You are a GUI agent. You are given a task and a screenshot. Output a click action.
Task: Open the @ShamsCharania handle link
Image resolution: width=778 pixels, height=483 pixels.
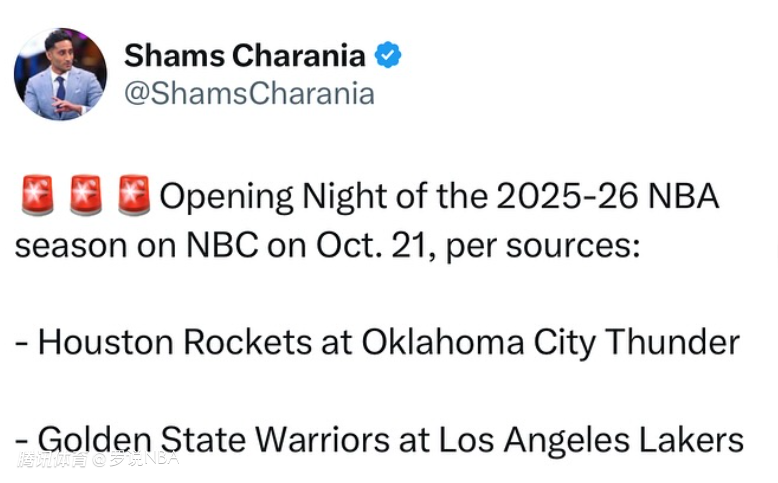[249, 94]
